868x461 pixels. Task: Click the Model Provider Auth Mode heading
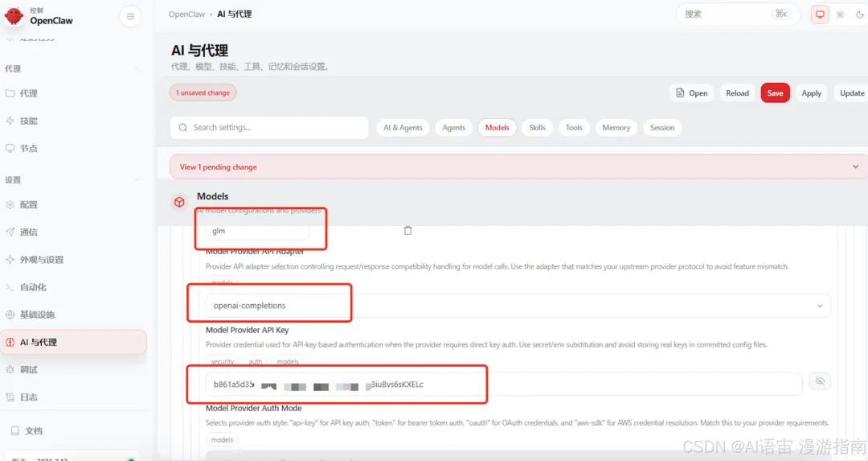coord(253,408)
